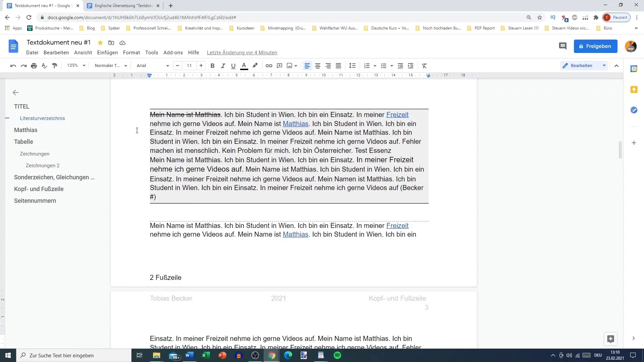Get add-ons with plus side icon
This screenshot has width=644, height=362.
pos(634,143)
